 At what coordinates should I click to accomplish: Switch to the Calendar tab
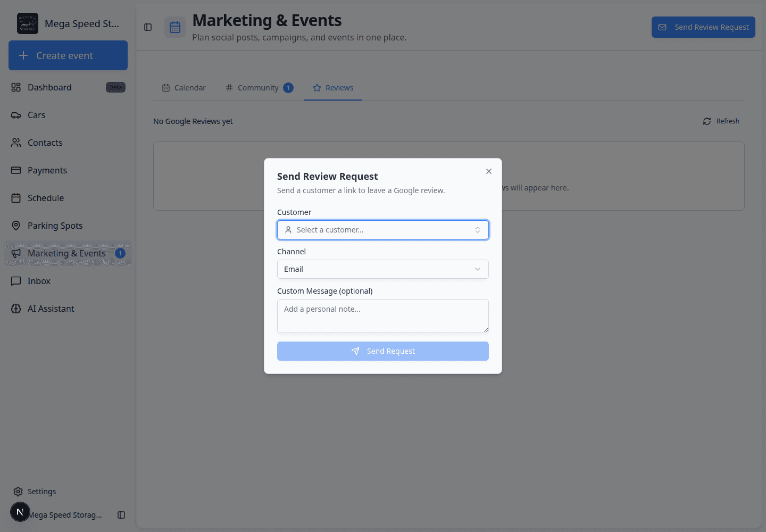184,88
